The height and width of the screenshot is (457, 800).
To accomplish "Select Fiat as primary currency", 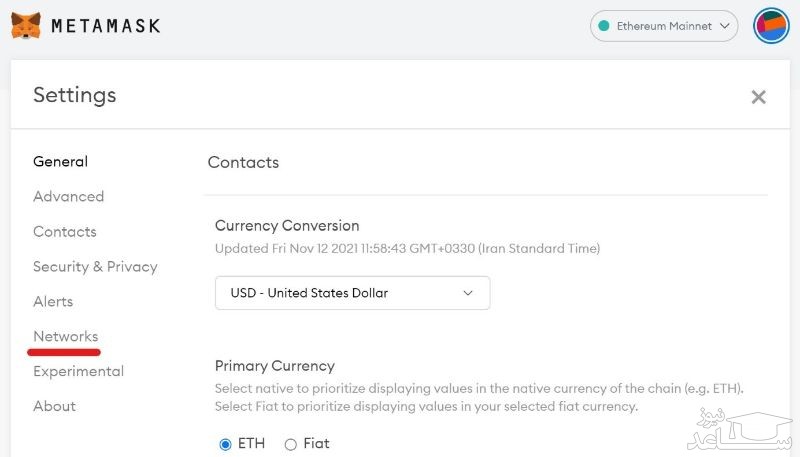I will [x=291, y=444].
